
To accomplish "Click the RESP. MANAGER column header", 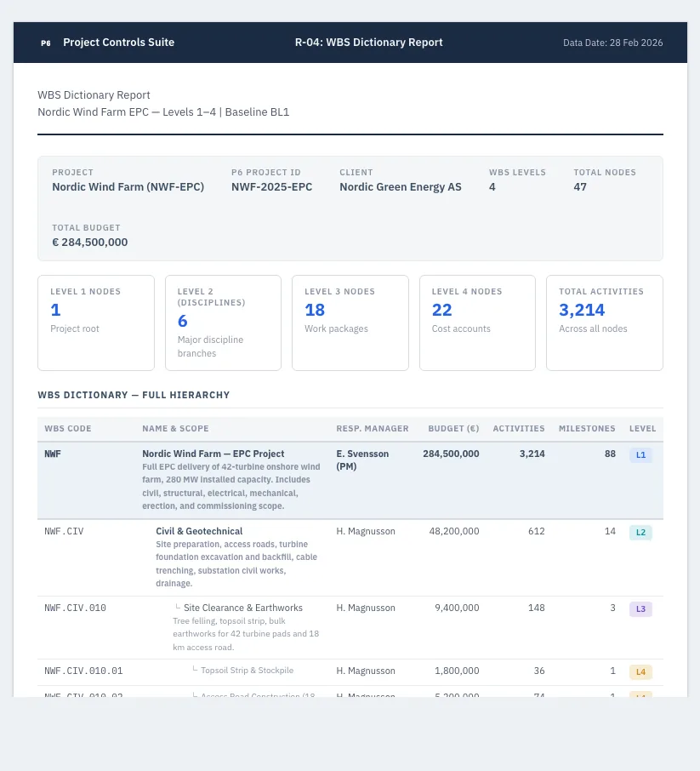I will [x=373, y=428].
